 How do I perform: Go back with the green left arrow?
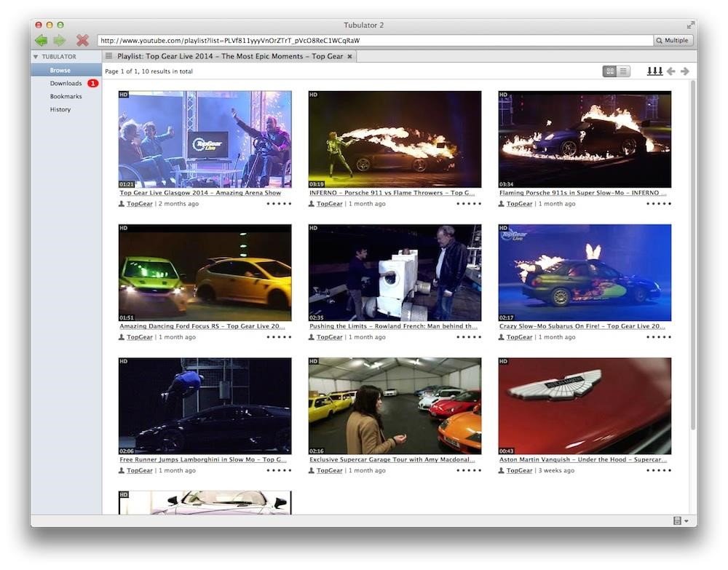[41, 40]
